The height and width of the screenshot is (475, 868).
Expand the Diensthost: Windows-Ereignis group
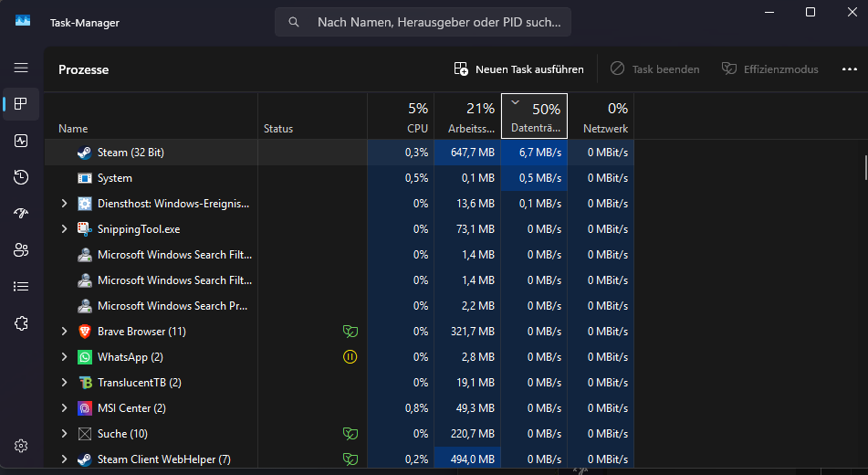(x=64, y=204)
